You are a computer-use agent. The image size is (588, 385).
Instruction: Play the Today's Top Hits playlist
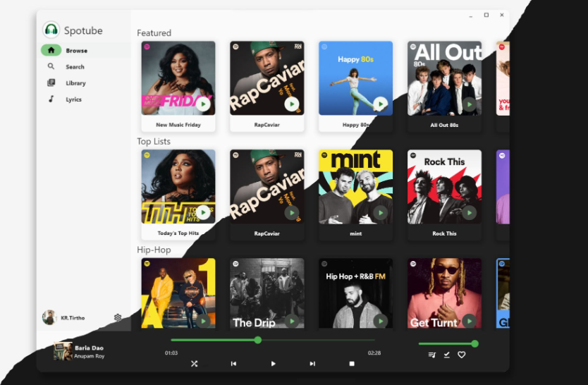click(203, 212)
